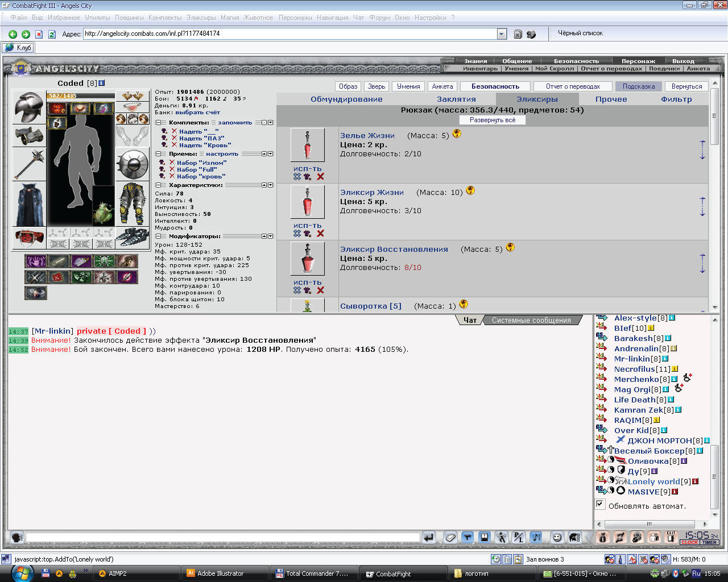Collapse the Комплекты section

[158, 123]
